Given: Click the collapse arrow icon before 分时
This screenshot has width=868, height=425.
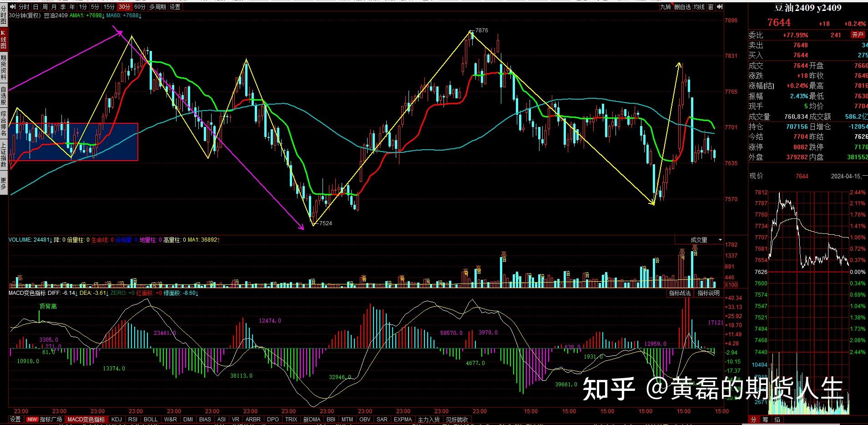Looking at the screenshot, I should [13, 7].
